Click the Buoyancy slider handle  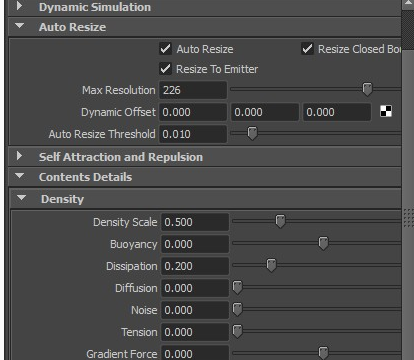[323, 243]
